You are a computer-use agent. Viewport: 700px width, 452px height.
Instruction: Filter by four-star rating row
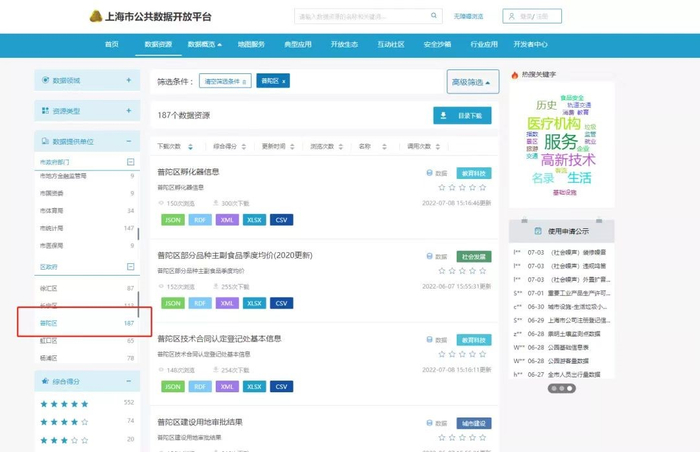[87, 422]
